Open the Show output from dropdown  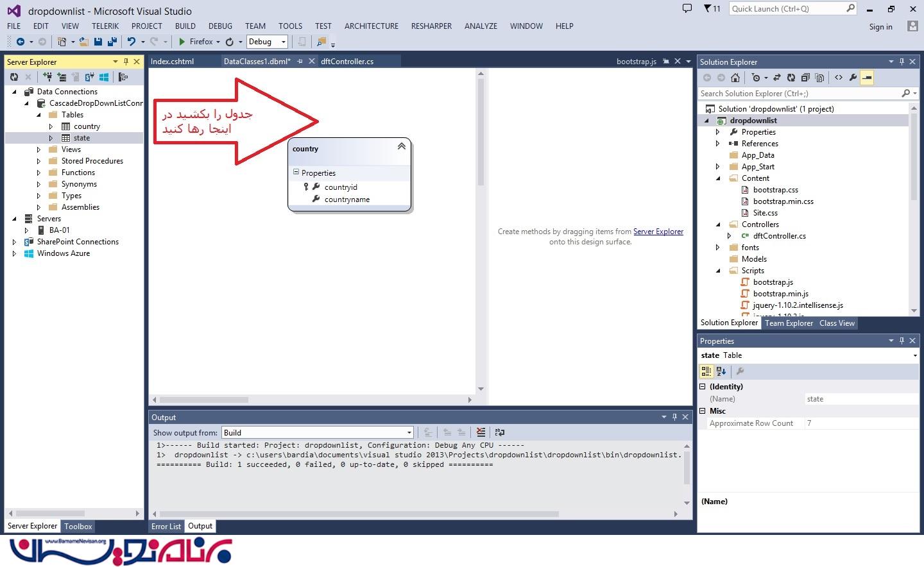click(317, 432)
